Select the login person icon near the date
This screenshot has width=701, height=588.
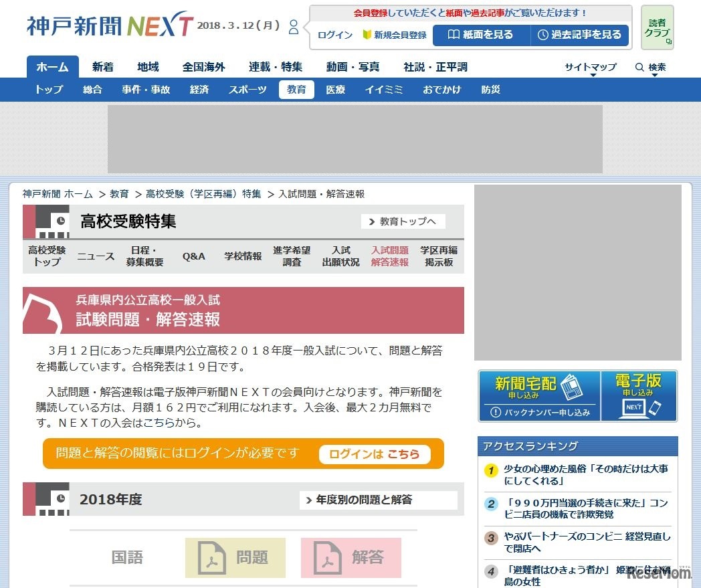coord(293,27)
